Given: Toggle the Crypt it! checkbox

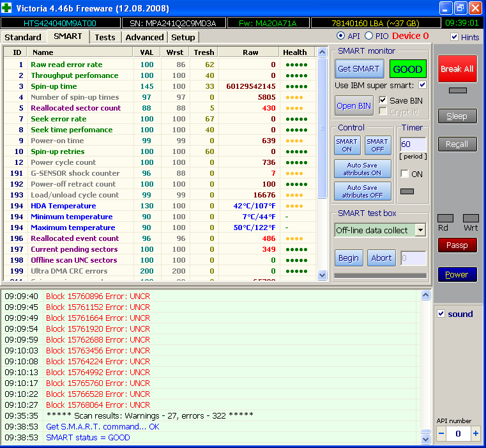Looking at the screenshot, I should point(383,111).
